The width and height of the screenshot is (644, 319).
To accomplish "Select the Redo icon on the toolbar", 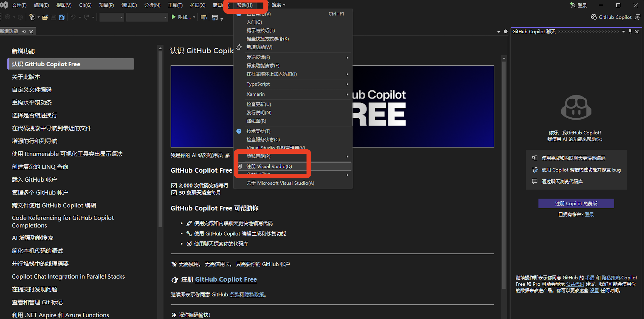I will point(87,17).
